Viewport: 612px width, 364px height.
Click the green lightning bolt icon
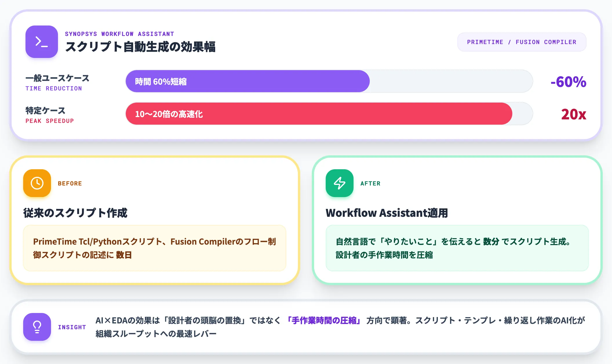(340, 183)
